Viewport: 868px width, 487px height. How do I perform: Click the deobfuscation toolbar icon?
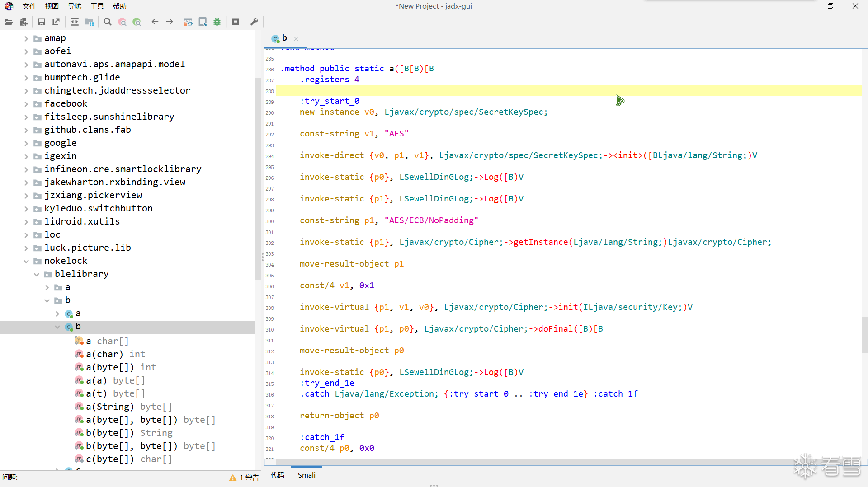[x=188, y=22]
